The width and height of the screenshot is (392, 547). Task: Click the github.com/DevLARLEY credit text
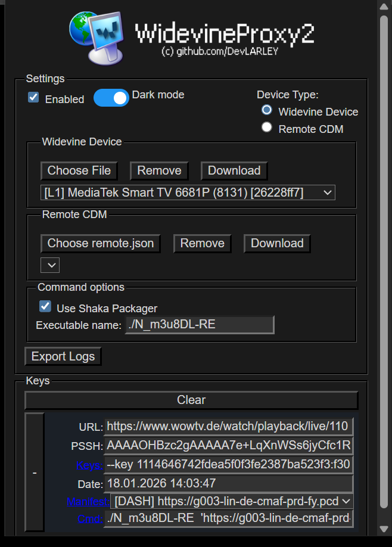[x=220, y=52]
